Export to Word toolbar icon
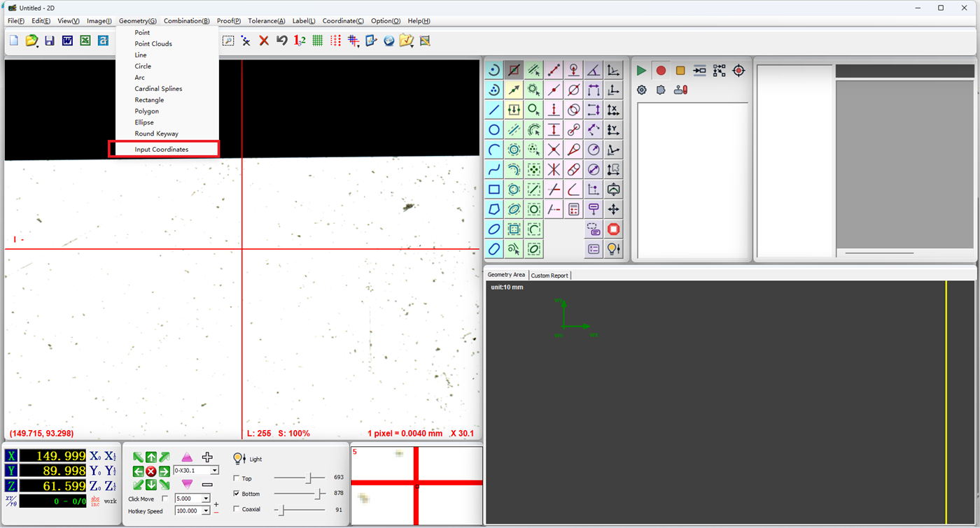This screenshot has height=528, width=980. point(67,41)
